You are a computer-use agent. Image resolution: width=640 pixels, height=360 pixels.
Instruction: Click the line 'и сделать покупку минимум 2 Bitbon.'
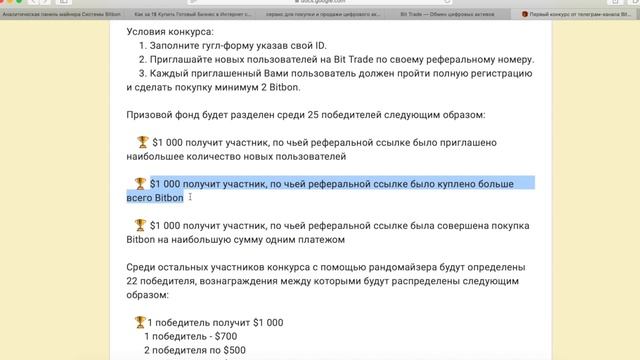(x=213, y=87)
